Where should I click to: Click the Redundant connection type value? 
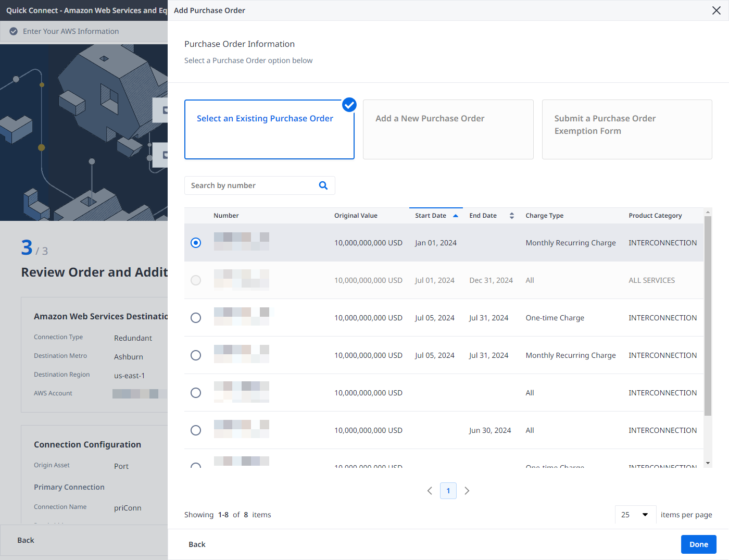[x=133, y=338]
